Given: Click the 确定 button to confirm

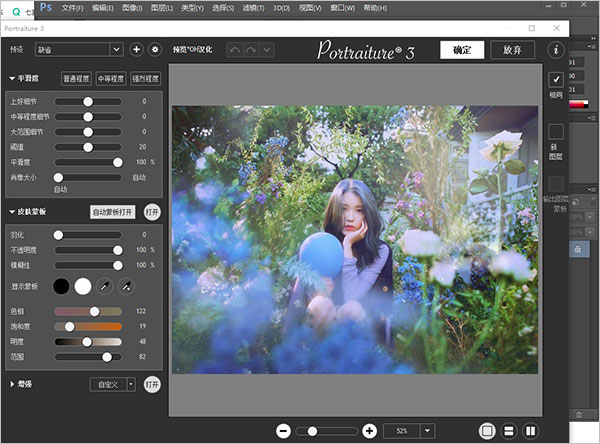Looking at the screenshot, I should tap(462, 49).
